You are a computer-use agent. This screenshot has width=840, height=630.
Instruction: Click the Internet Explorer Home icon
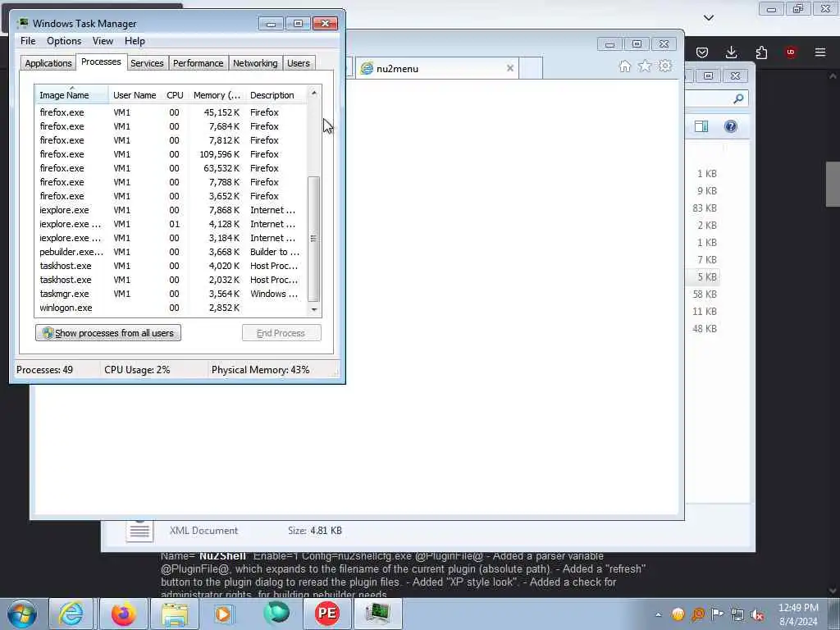click(x=624, y=66)
